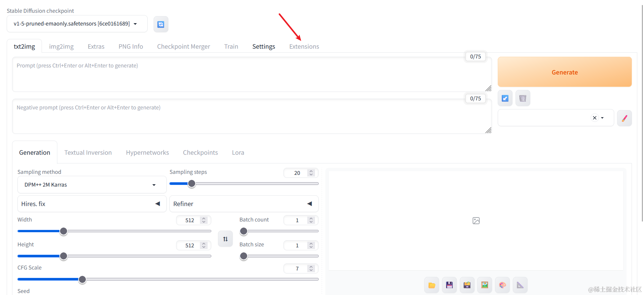This screenshot has width=644, height=295.
Task: Click into the Prompt text box
Action: coord(252,74)
